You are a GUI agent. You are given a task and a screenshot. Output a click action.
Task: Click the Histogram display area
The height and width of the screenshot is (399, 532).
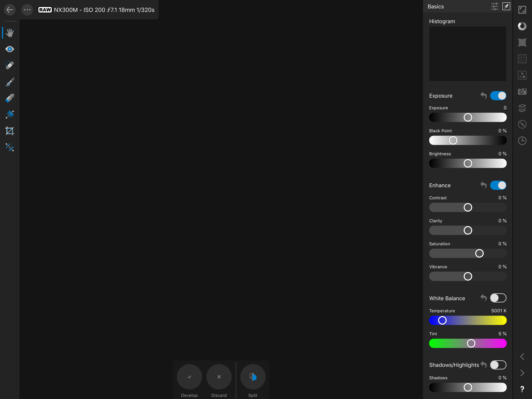pos(468,54)
